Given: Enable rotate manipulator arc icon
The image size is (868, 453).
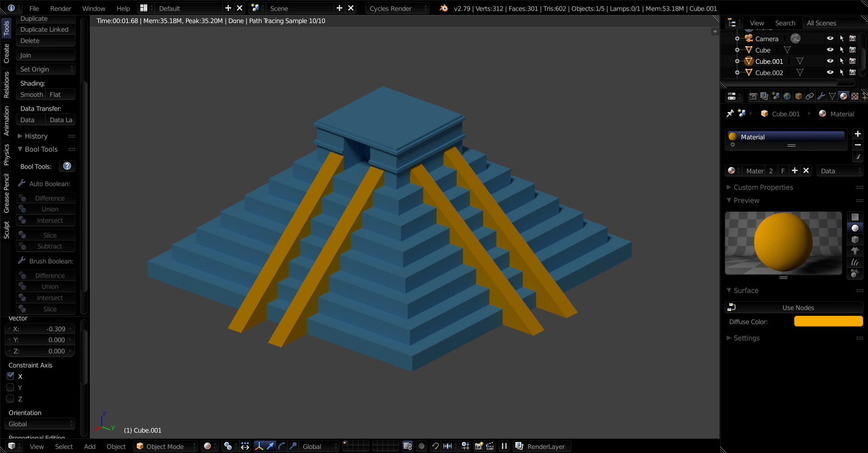Looking at the screenshot, I should pyautogui.click(x=282, y=446).
